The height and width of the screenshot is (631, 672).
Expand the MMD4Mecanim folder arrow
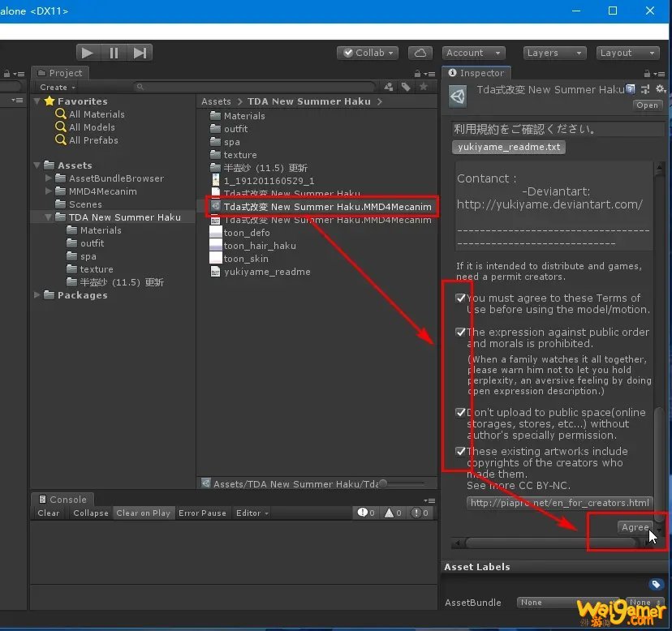(x=49, y=191)
